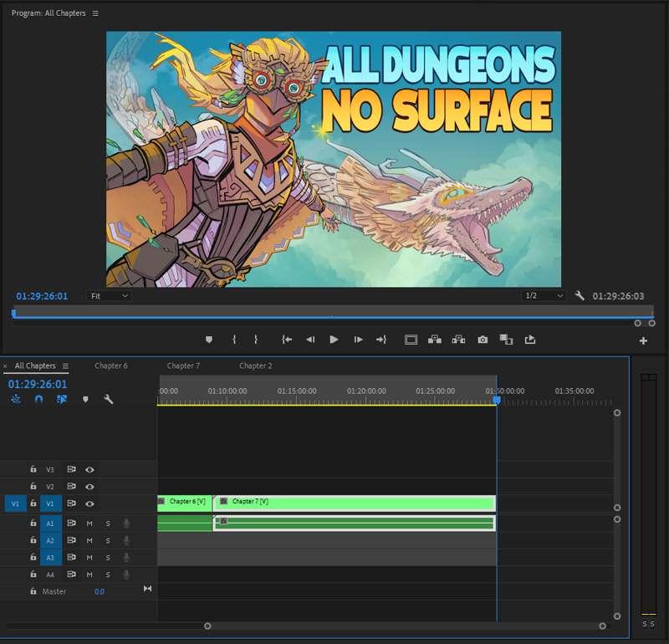Add a marker in the timeline panel
This screenshot has width=669, height=644.
click(x=85, y=400)
